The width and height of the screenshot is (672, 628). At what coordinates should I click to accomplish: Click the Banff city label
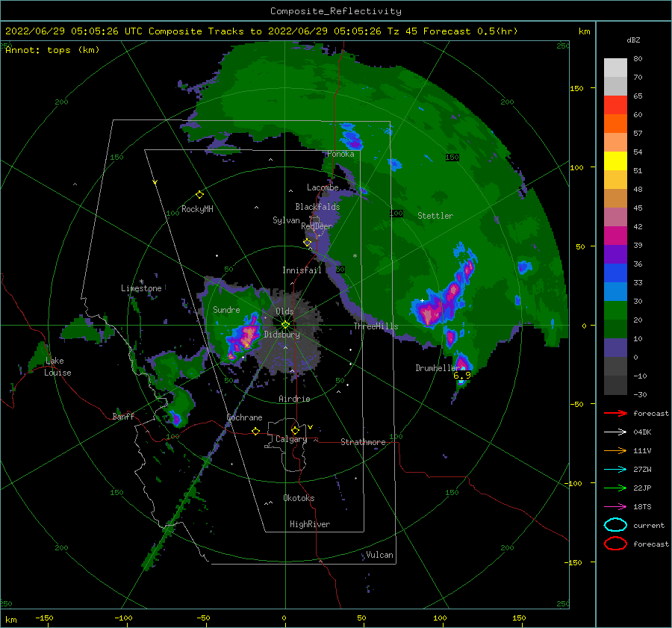pos(123,416)
